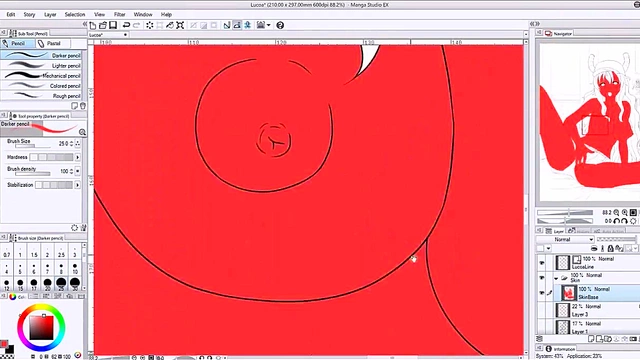The height and width of the screenshot is (360, 640).
Task: Open the Normal blending mode dropdown
Action: (x=565, y=240)
